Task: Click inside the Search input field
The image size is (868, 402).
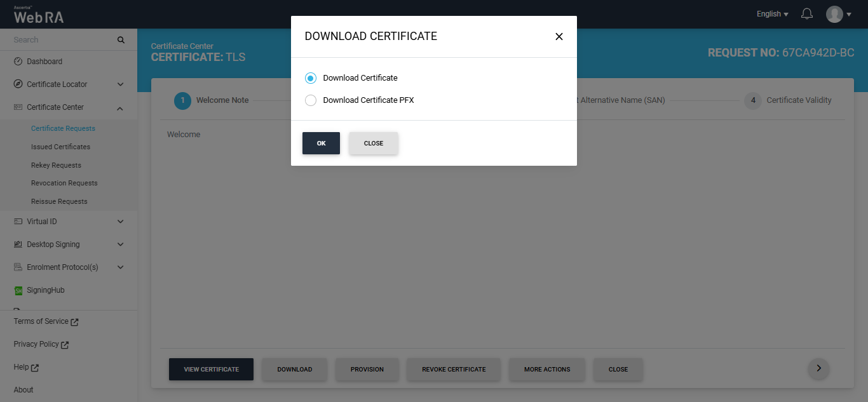Action: click(x=60, y=40)
